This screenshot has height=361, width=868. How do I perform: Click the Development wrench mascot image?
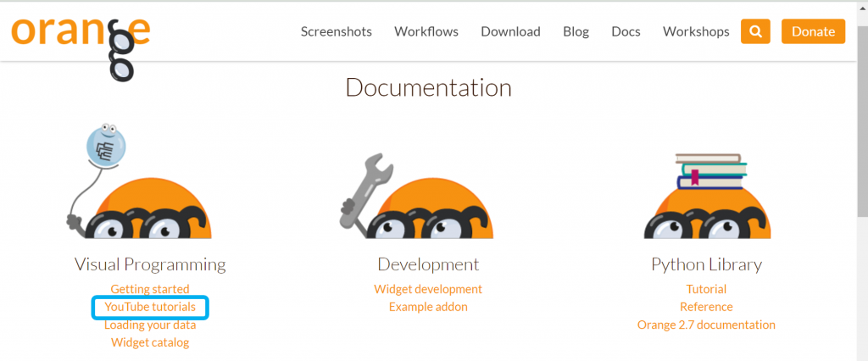pos(415,196)
